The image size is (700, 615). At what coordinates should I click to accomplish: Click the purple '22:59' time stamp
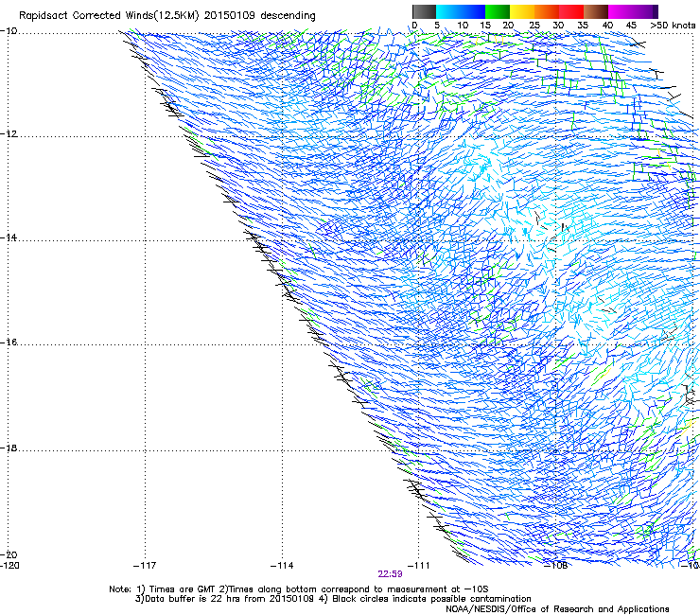tap(390, 574)
